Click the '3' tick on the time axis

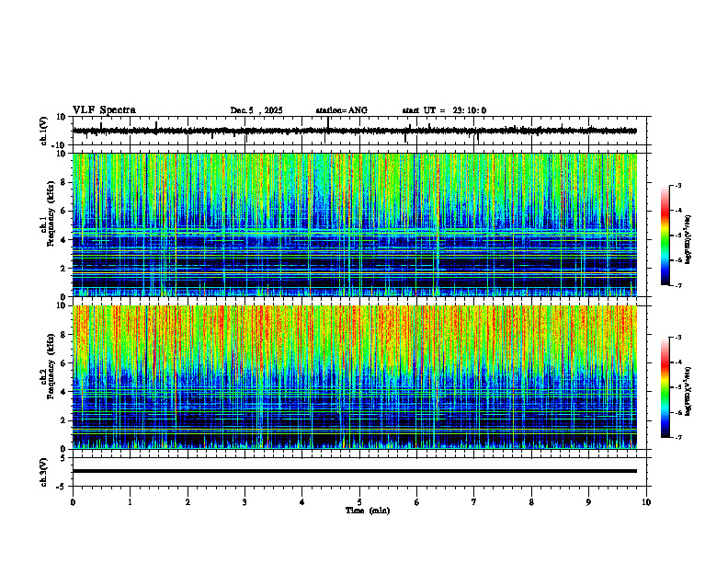pos(245,502)
